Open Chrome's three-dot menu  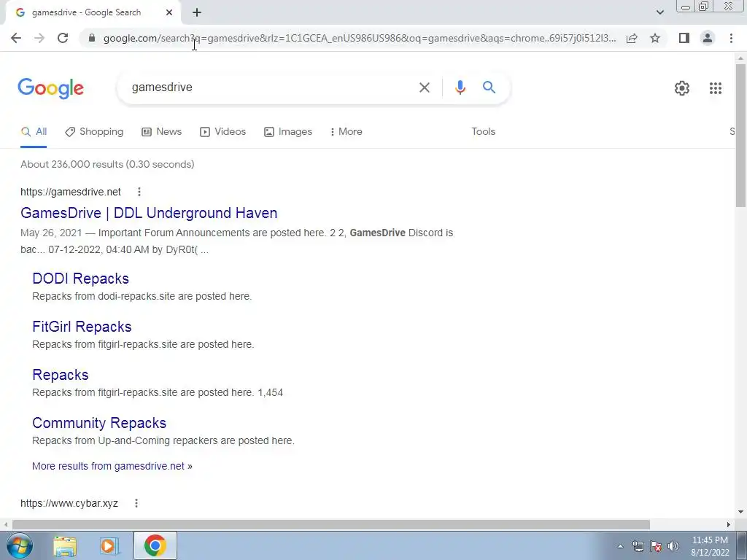pyautogui.click(x=731, y=38)
